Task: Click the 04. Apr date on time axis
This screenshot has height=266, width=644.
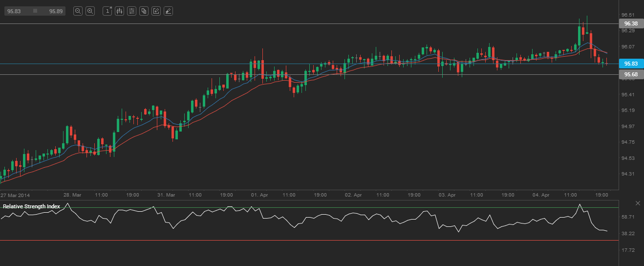Action: tap(541, 195)
